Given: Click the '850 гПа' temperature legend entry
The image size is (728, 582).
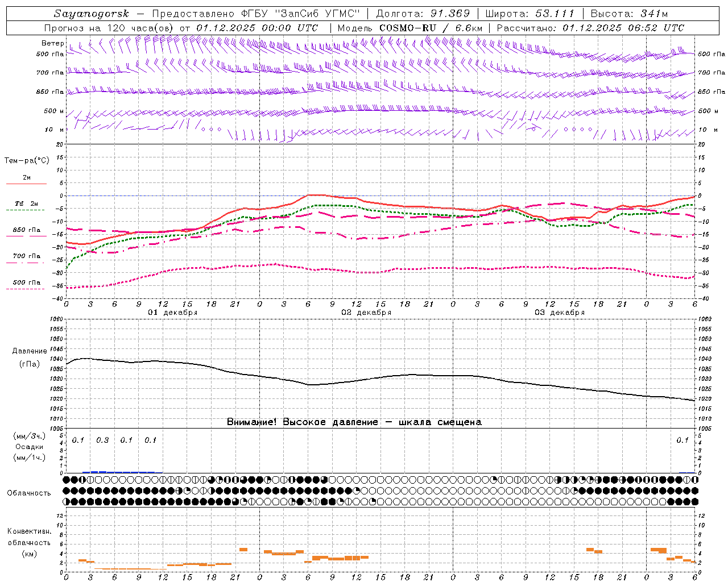Looking at the screenshot, I should (27, 230).
